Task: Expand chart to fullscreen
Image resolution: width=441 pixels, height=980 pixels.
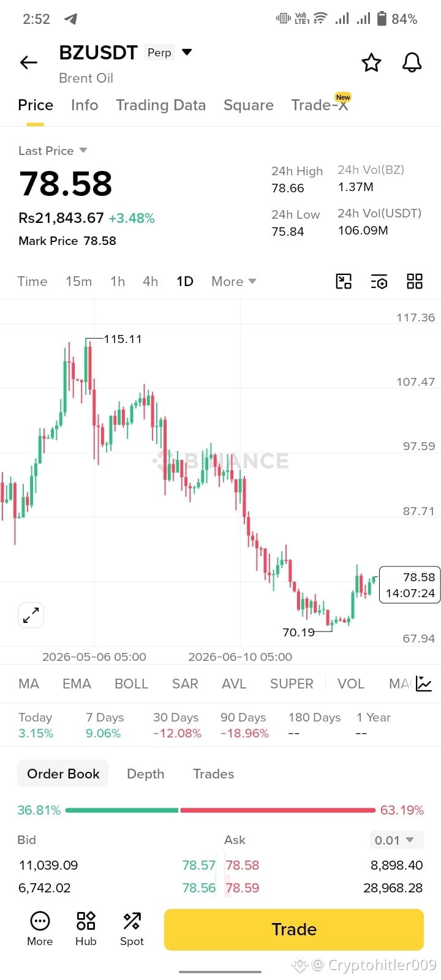Action: pos(31,615)
